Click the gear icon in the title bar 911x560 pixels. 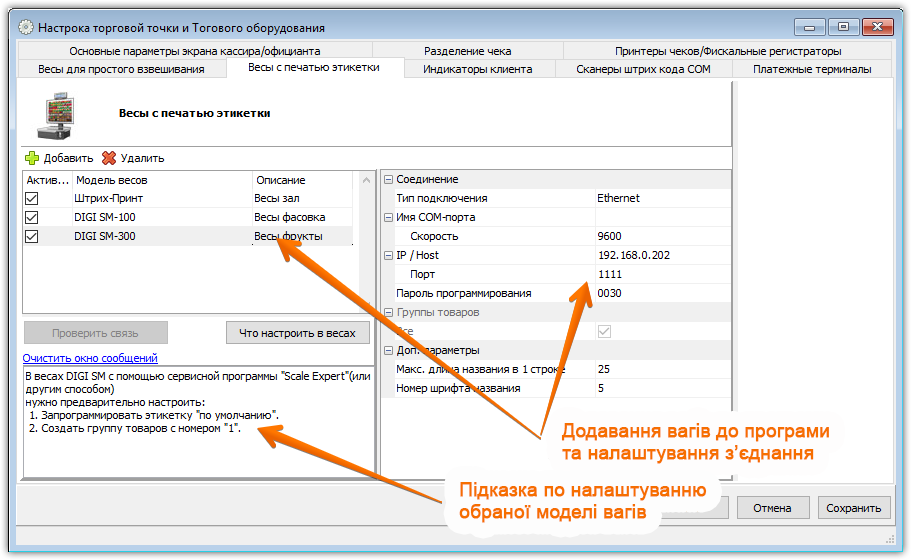(x=26, y=27)
